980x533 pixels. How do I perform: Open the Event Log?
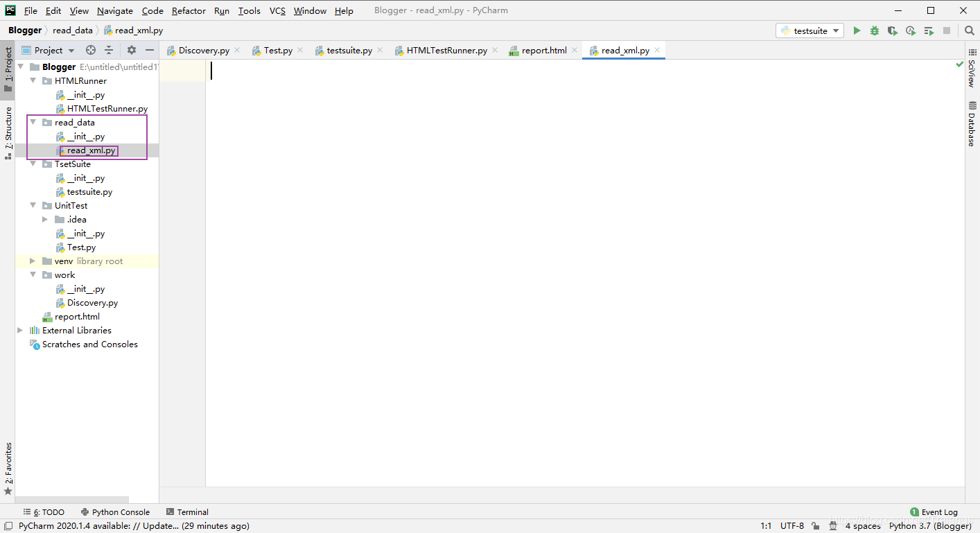point(934,512)
